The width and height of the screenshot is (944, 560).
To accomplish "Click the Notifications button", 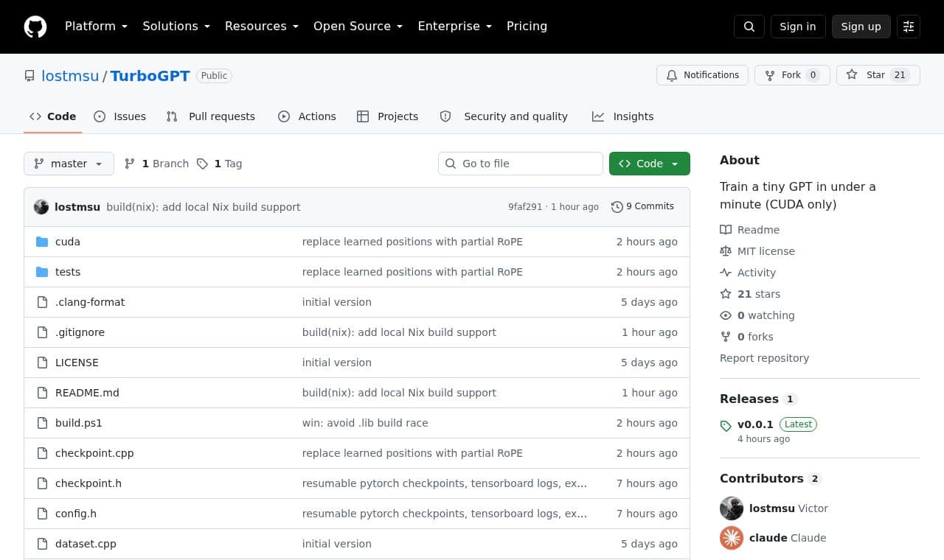I will pyautogui.click(x=702, y=75).
